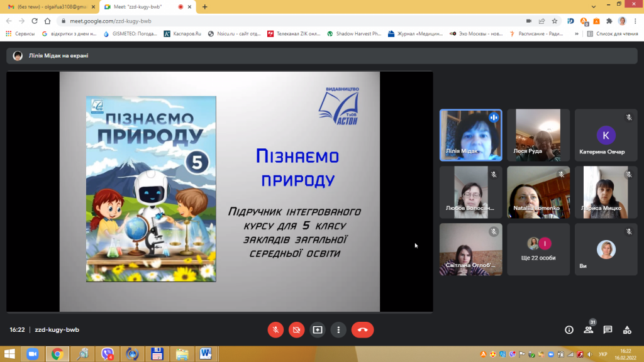Open the three-dot more options menu
Screen dimensions: 644x362
pos(339,329)
